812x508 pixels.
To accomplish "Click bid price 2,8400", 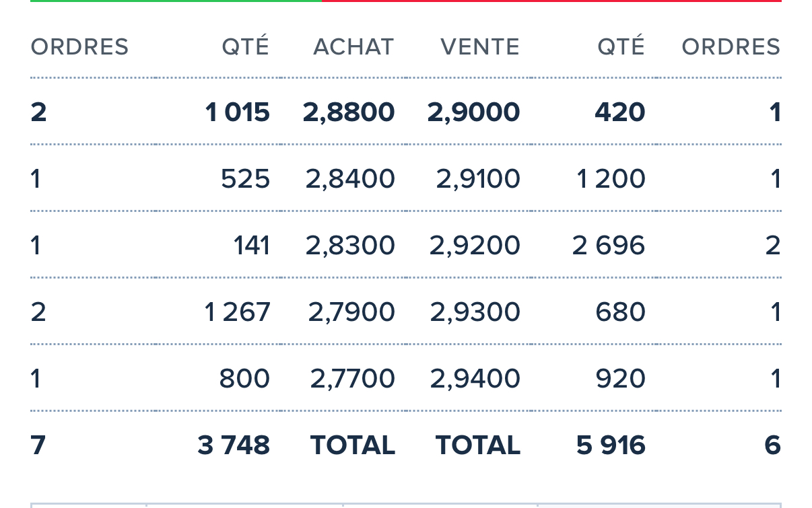I will [x=350, y=179].
